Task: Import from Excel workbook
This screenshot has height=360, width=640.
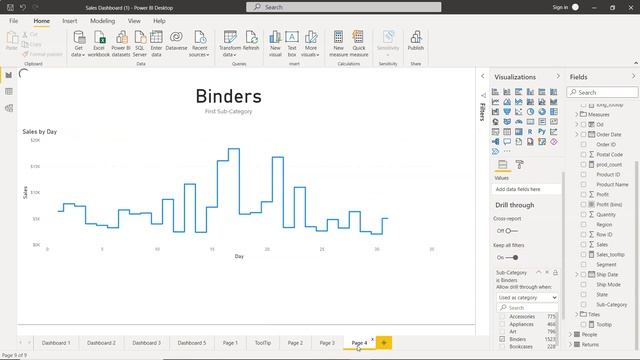Action: tap(99, 43)
